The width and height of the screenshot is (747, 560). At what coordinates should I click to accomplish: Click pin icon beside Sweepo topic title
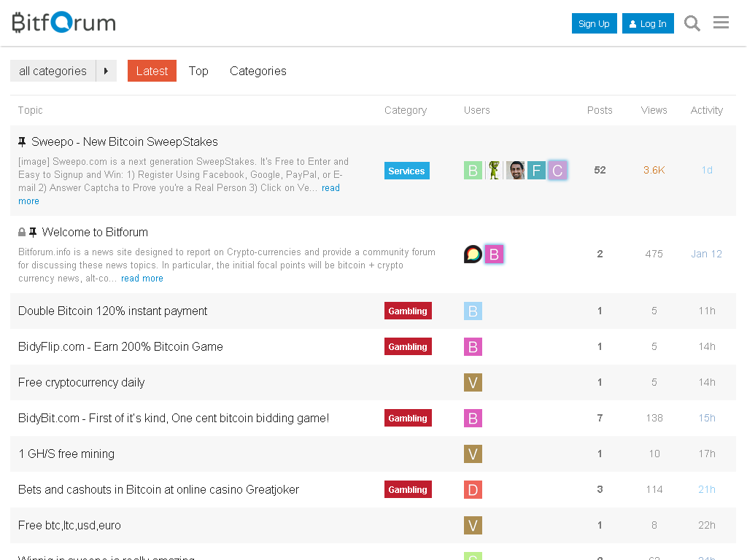tap(22, 141)
